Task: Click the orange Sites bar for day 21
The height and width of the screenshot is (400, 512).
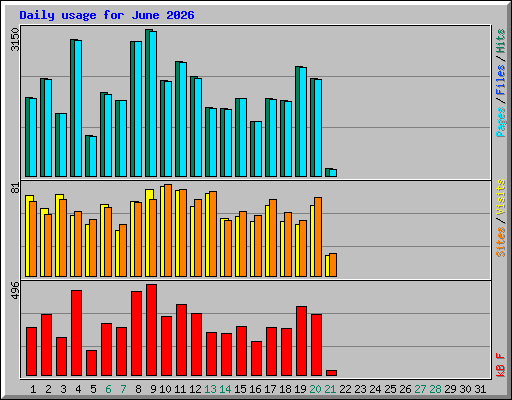Action: point(333,265)
